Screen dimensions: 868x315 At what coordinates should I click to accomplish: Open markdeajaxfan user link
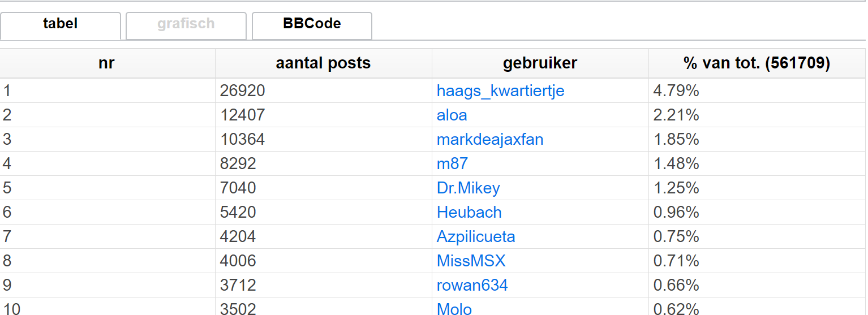click(490, 140)
